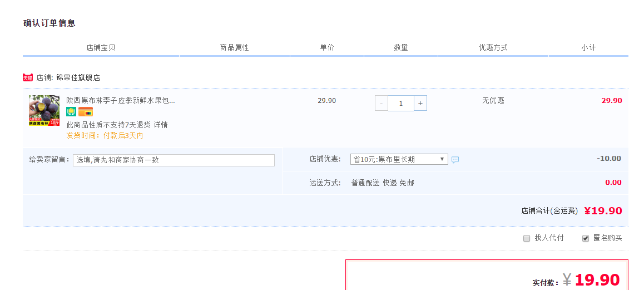The height and width of the screenshot is (290, 644).
Task: Open the 省10元 store discount dropdown
Action: (x=399, y=159)
